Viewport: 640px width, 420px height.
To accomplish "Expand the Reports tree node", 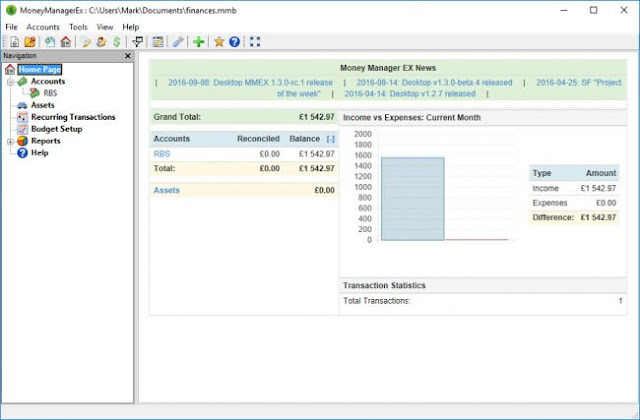I will pos(11,142).
